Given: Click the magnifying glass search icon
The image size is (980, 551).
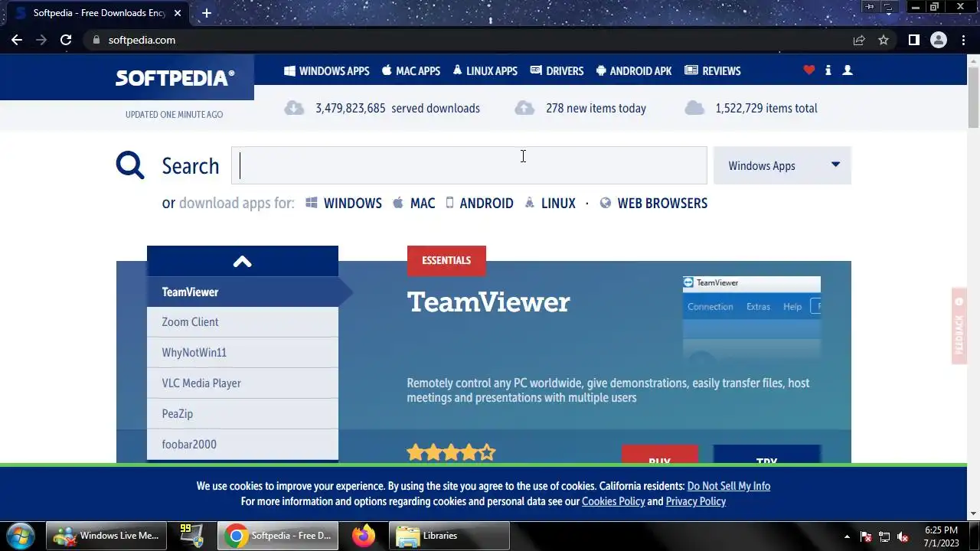Looking at the screenshot, I should click(x=130, y=165).
